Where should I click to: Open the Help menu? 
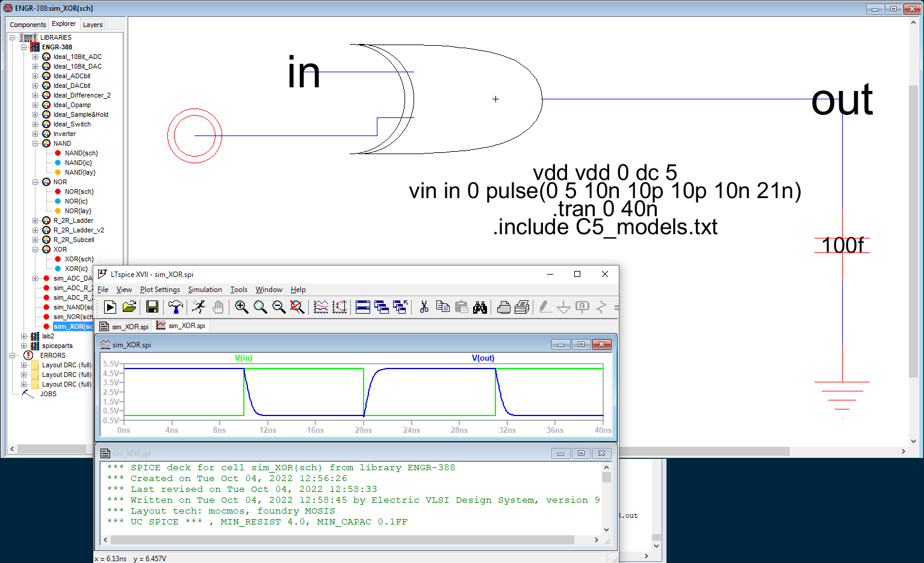tap(298, 290)
